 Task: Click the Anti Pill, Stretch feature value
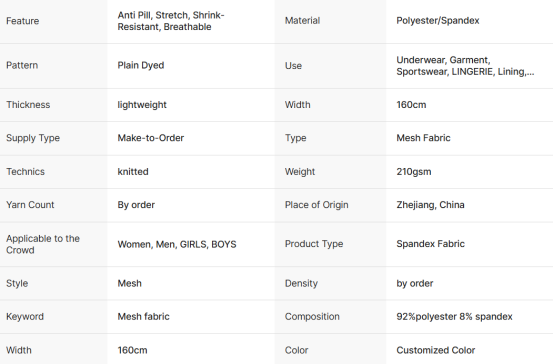171,21
